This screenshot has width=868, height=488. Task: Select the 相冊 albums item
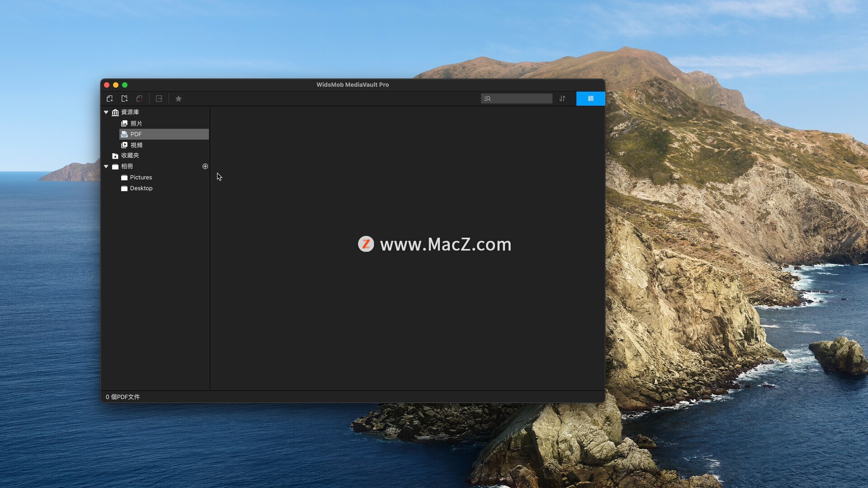tap(122, 166)
